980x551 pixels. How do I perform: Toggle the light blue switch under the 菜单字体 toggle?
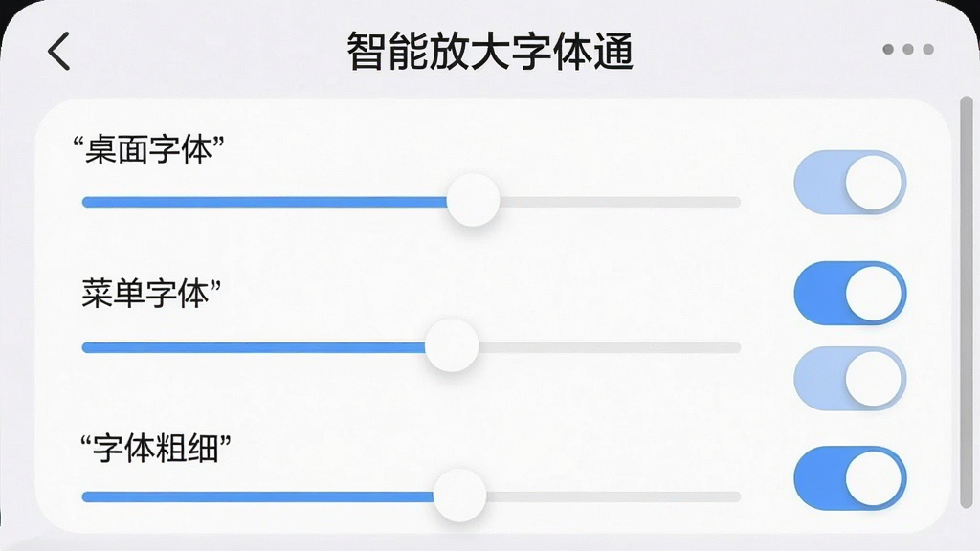pos(850,379)
